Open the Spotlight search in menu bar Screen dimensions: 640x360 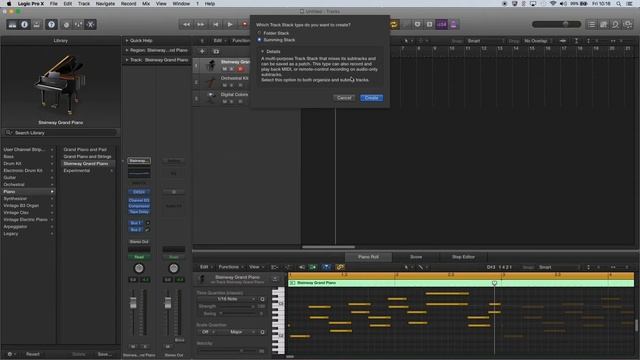tap(619, 4)
